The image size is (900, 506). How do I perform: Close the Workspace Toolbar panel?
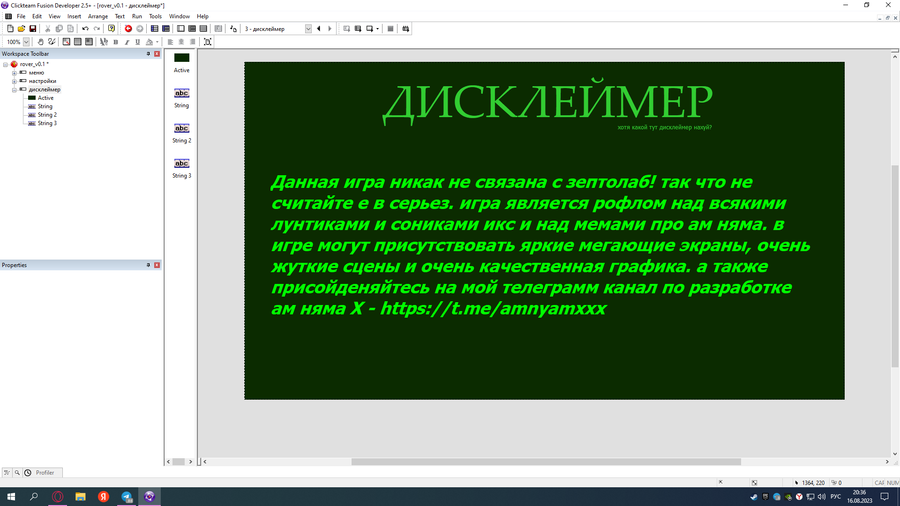(157, 54)
